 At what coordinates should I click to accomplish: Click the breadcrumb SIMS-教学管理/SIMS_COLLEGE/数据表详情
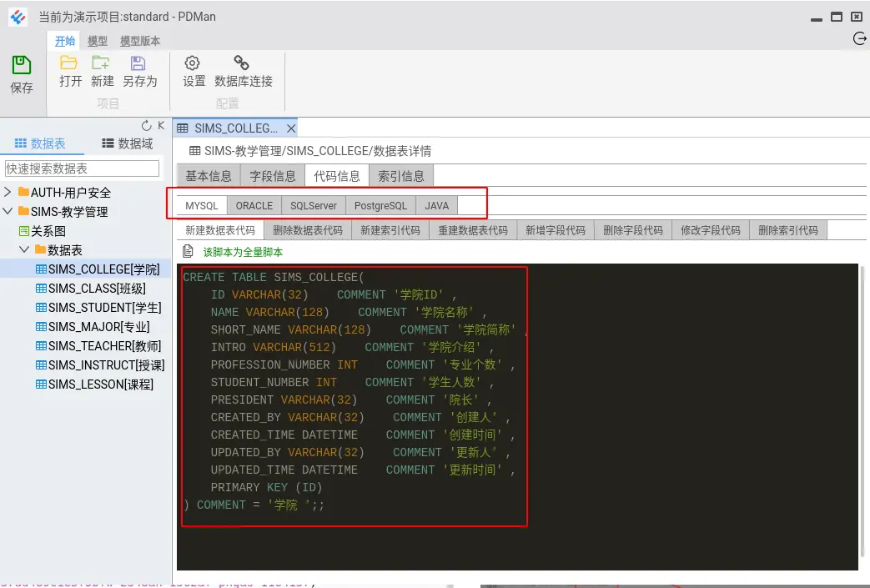(x=317, y=151)
